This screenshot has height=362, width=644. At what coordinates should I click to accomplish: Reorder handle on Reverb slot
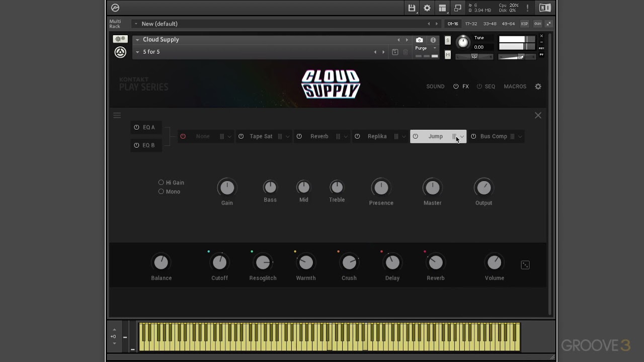click(x=338, y=136)
